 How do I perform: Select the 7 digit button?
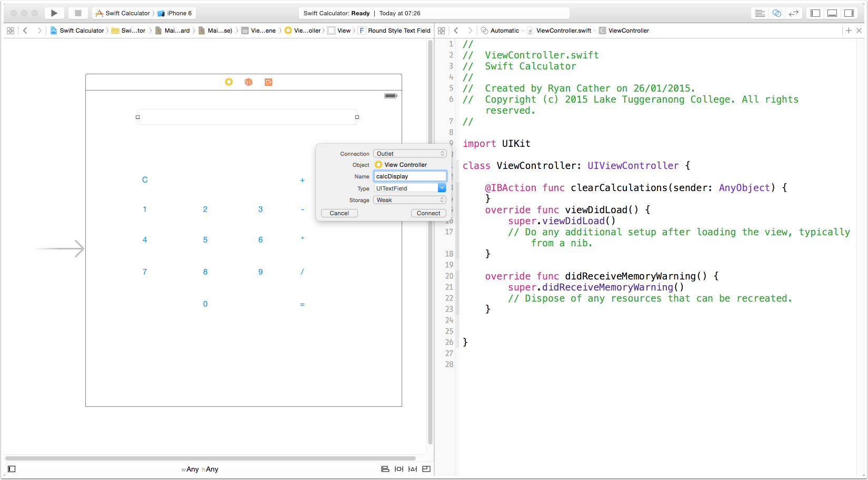tap(145, 272)
